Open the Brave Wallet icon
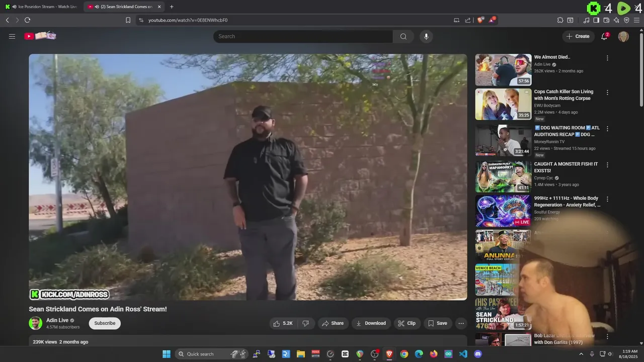Image resolution: width=644 pixels, height=362 pixels. [x=606, y=20]
